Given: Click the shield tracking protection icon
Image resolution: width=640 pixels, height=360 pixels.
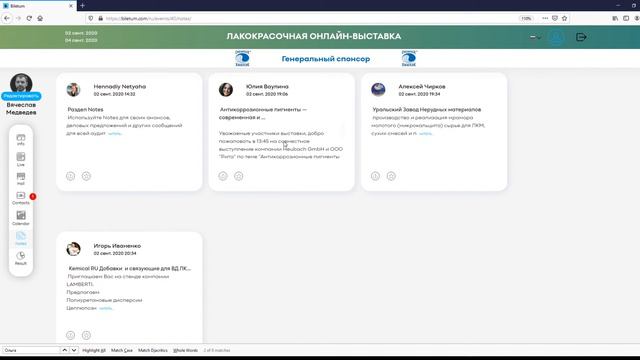Looking at the screenshot, I should pos(91,18).
